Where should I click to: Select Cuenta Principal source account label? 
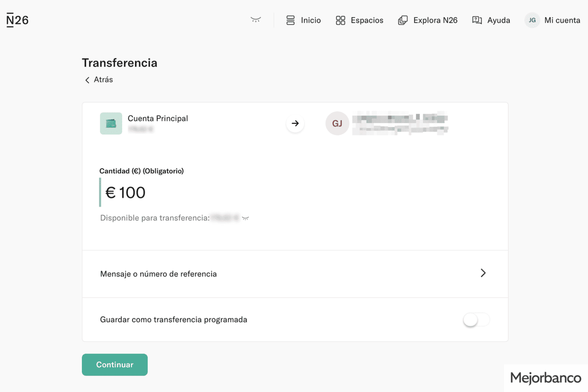(x=158, y=118)
